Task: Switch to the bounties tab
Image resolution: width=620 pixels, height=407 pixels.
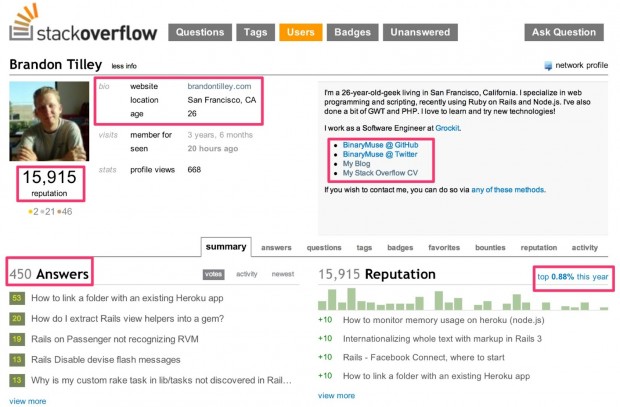Action: point(490,248)
